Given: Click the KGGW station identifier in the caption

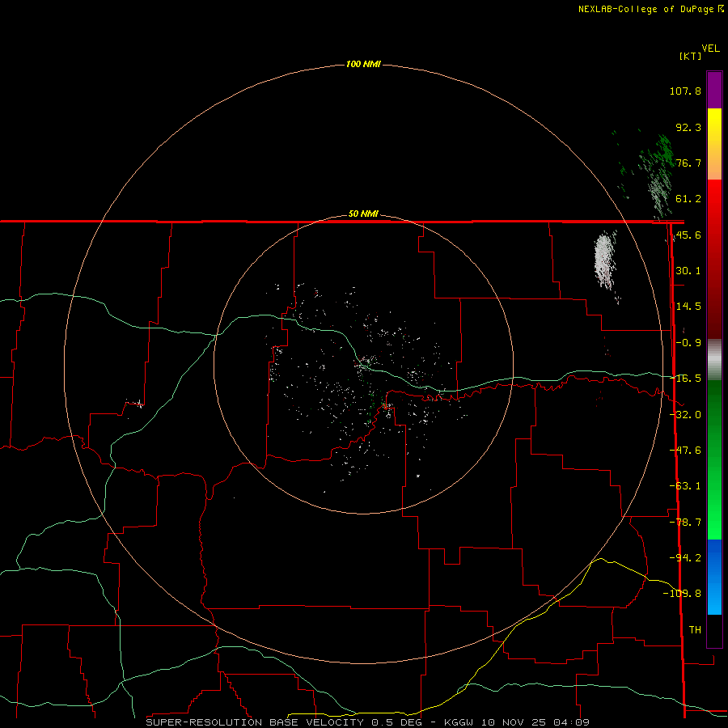Looking at the screenshot, I should tap(459, 722).
